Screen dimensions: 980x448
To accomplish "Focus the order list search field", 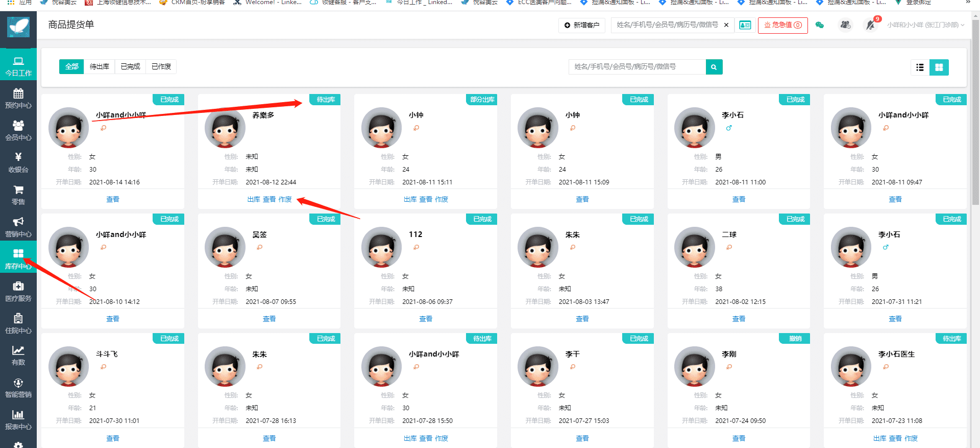I will point(637,67).
